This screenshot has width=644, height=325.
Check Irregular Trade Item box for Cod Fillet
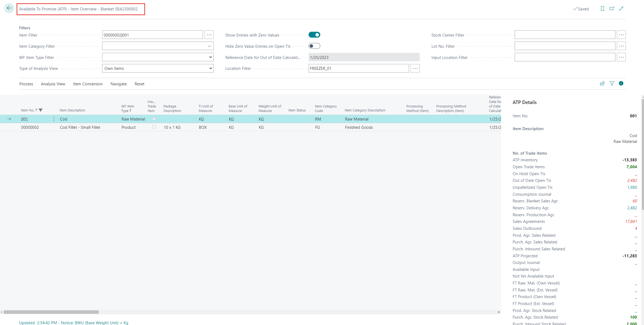[x=154, y=127]
